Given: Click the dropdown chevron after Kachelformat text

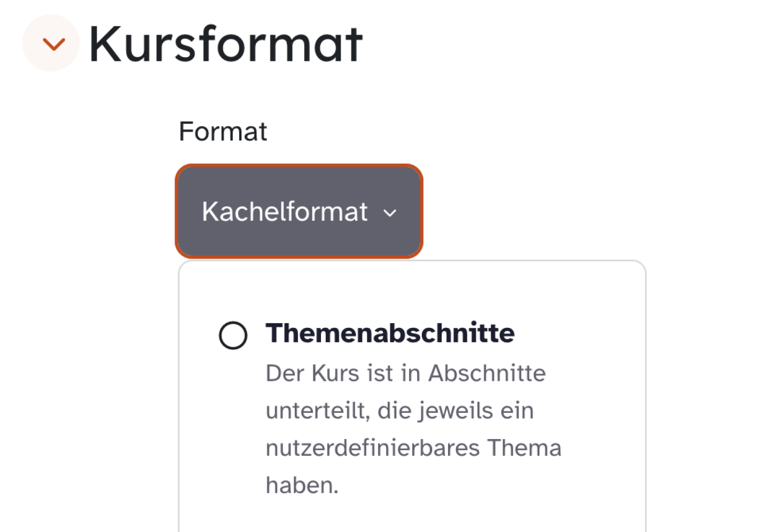Looking at the screenshot, I should coord(390,213).
